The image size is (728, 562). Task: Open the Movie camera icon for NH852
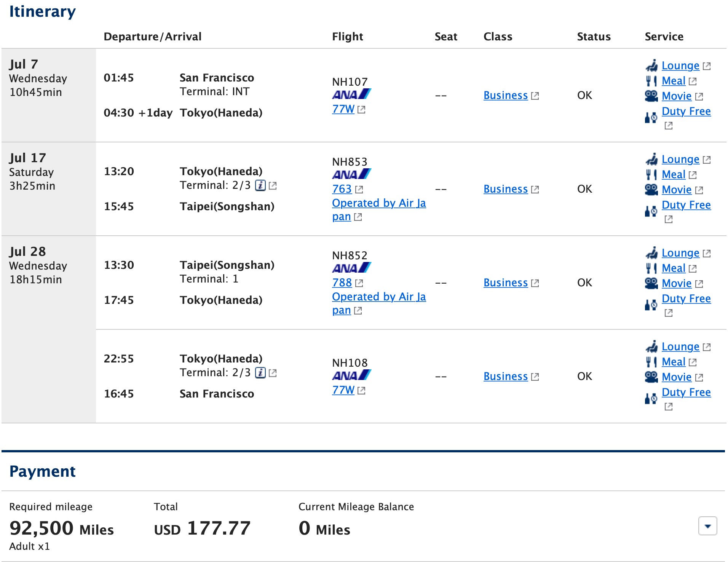(651, 283)
